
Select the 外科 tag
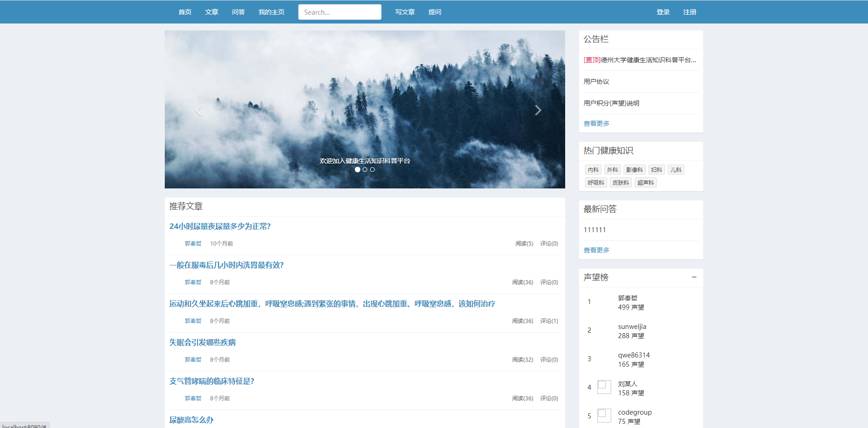pos(613,170)
